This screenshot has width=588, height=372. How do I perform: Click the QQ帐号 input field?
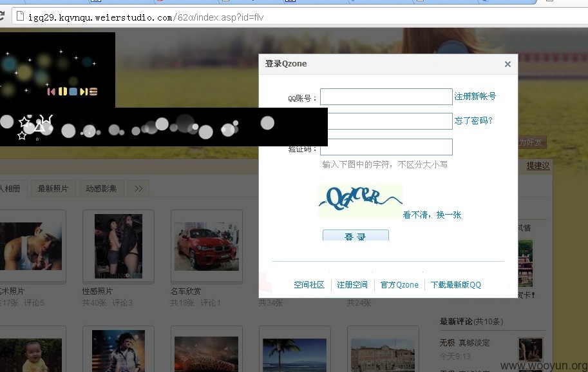click(x=386, y=97)
